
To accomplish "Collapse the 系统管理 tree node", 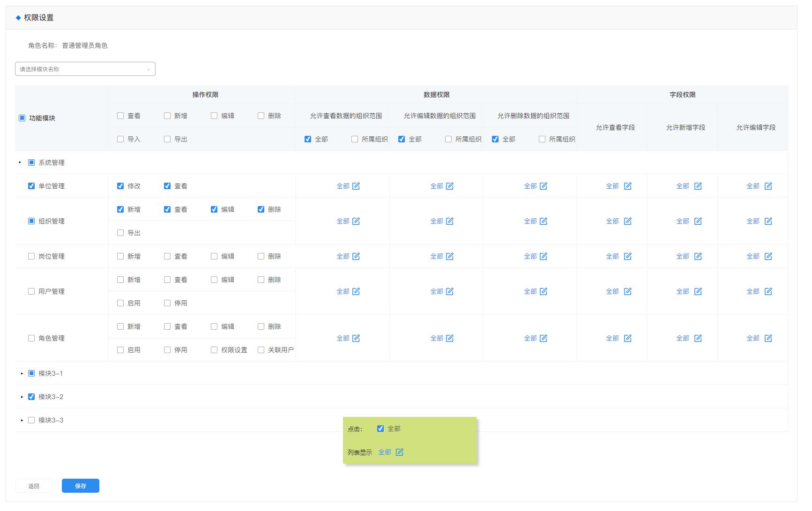I will (x=20, y=163).
